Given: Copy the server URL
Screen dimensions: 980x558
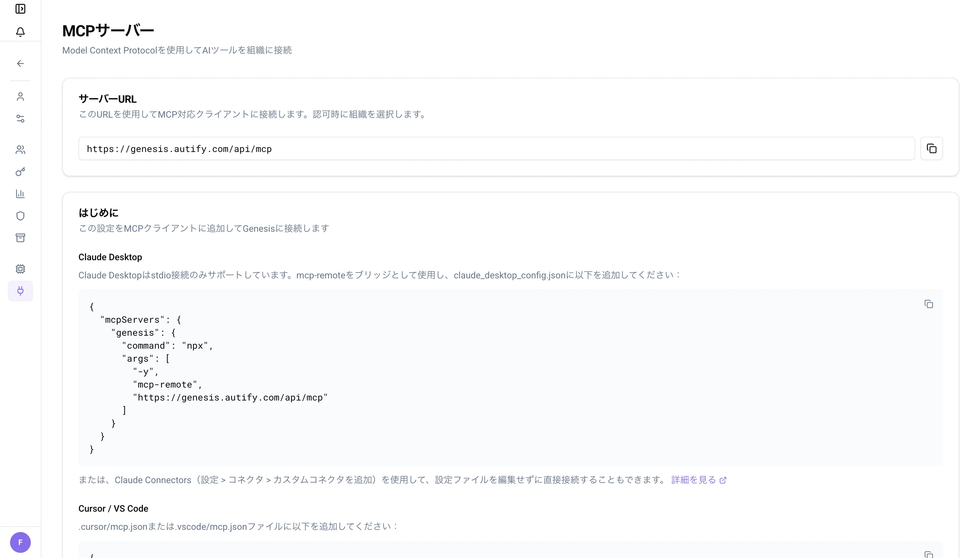Looking at the screenshot, I should pos(931,148).
